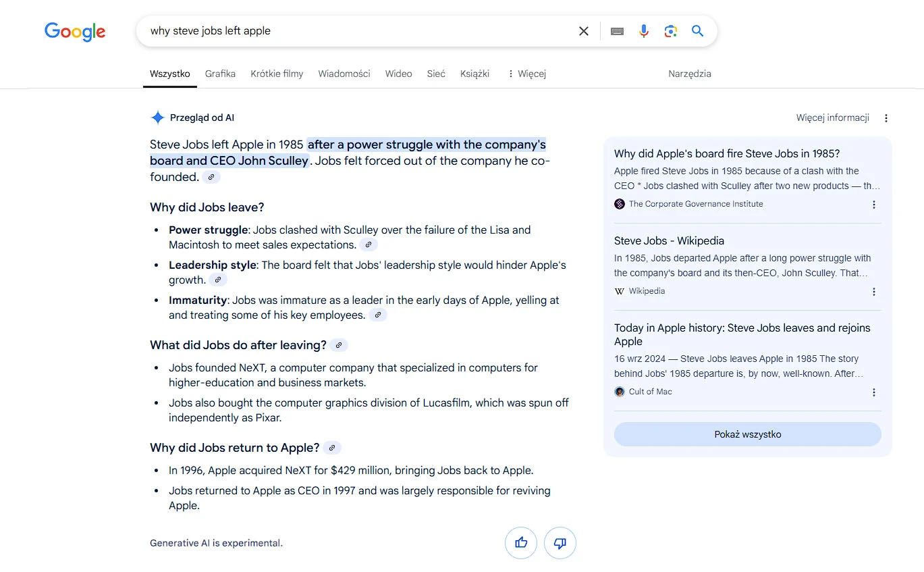This screenshot has height=572, width=924.
Task: Click 'Jobs founded NeXT' bullet text
Action: [353, 375]
